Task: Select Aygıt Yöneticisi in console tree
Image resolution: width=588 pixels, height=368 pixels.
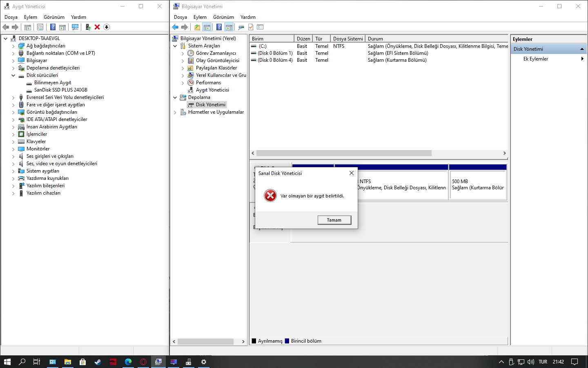Action: coord(212,90)
